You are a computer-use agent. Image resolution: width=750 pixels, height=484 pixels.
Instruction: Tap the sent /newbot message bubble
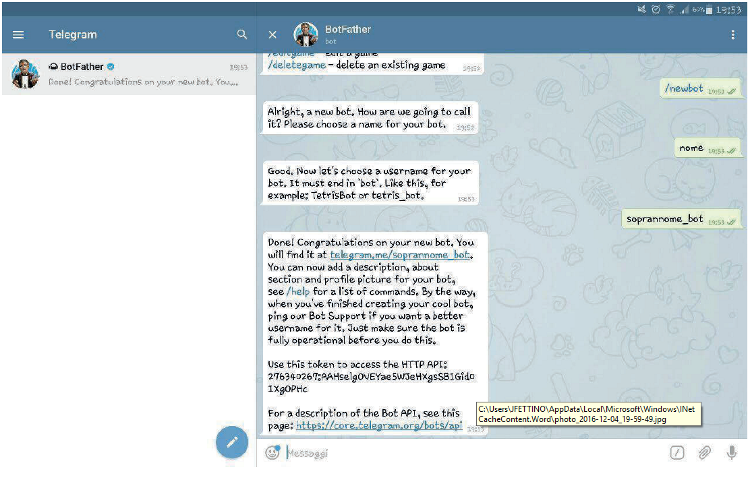[700, 89]
